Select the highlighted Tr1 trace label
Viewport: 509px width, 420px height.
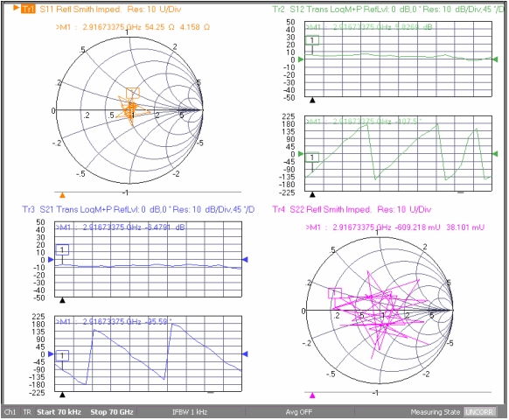(28, 9)
